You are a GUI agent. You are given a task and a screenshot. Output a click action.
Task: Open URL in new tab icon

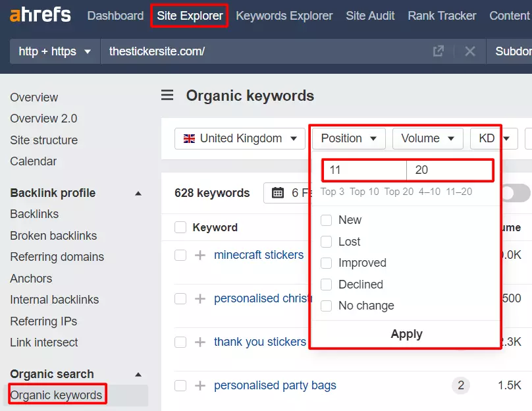(439, 51)
